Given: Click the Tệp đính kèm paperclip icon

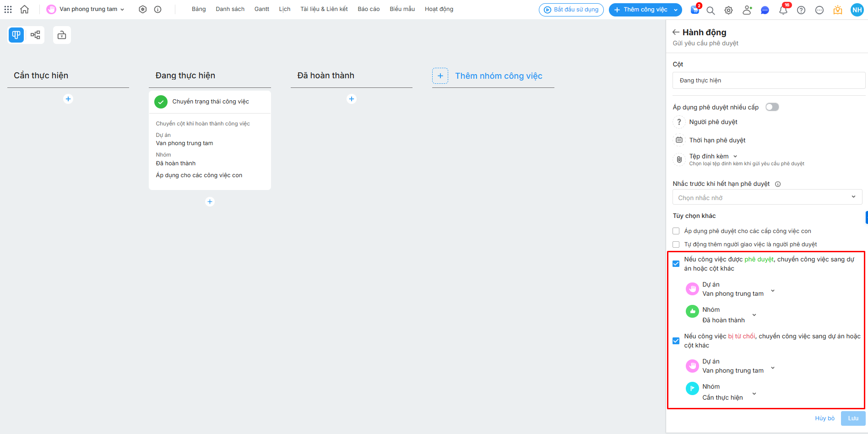Looking at the screenshot, I should click(x=679, y=159).
